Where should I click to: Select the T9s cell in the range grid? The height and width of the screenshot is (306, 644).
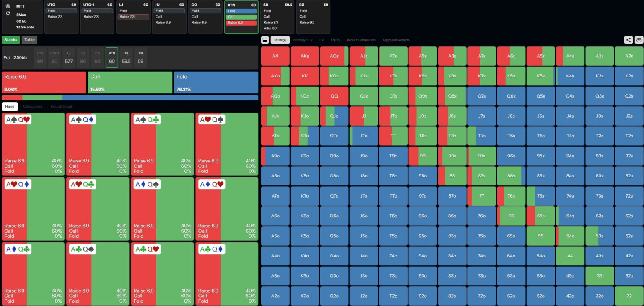pos(423,136)
